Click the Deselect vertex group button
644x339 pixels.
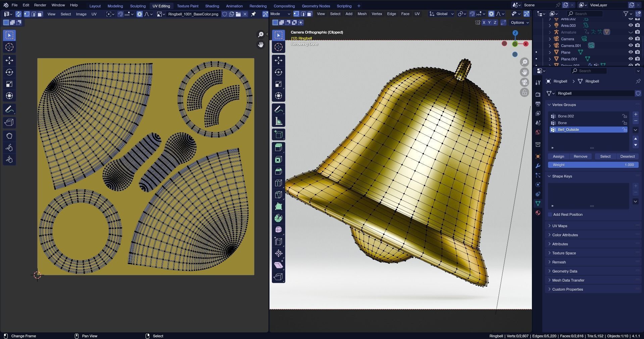click(x=627, y=156)
